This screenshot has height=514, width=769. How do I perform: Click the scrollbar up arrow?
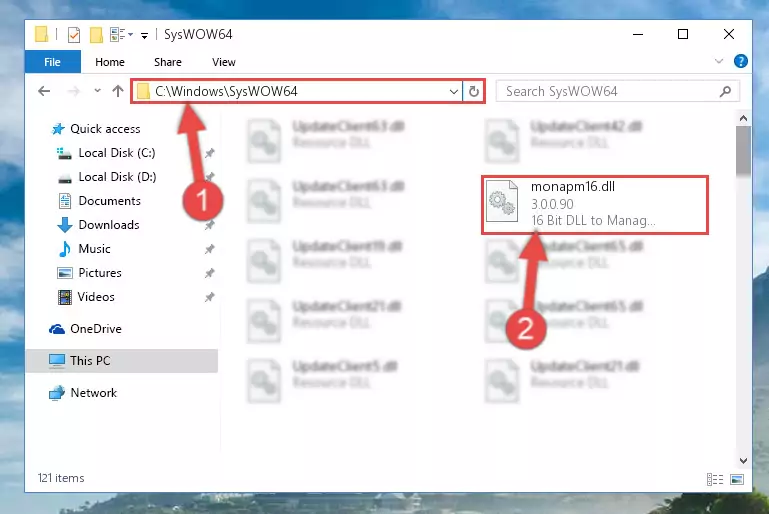(x=743, y=118)
